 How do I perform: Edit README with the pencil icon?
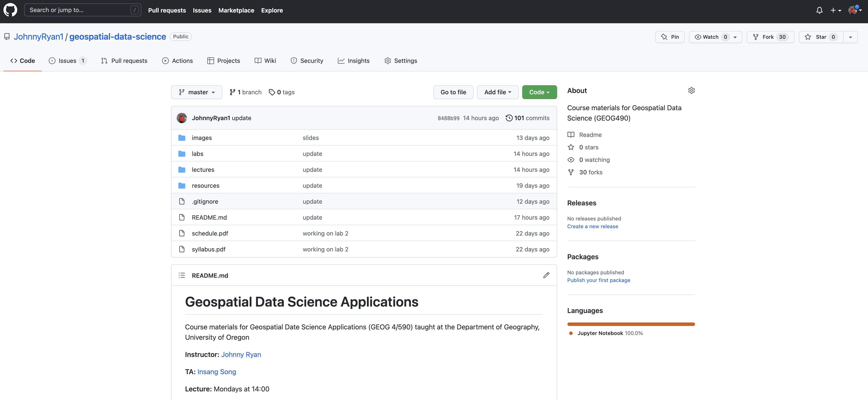(x=546, y=275)
